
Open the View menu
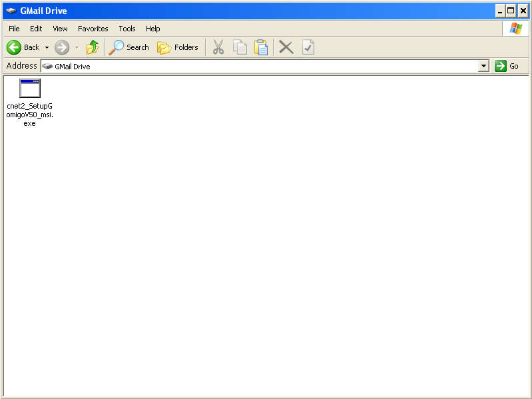[60, 29]
